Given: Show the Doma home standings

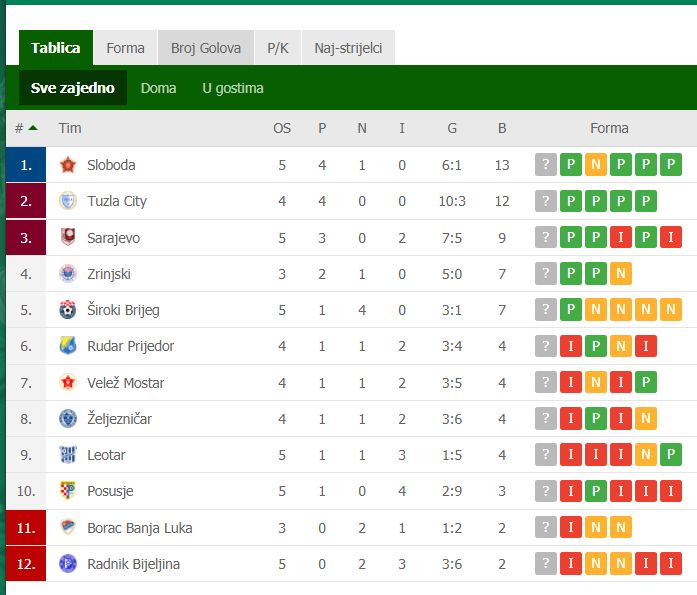Looking at the screenshot, I should click(x=158, y=88).
